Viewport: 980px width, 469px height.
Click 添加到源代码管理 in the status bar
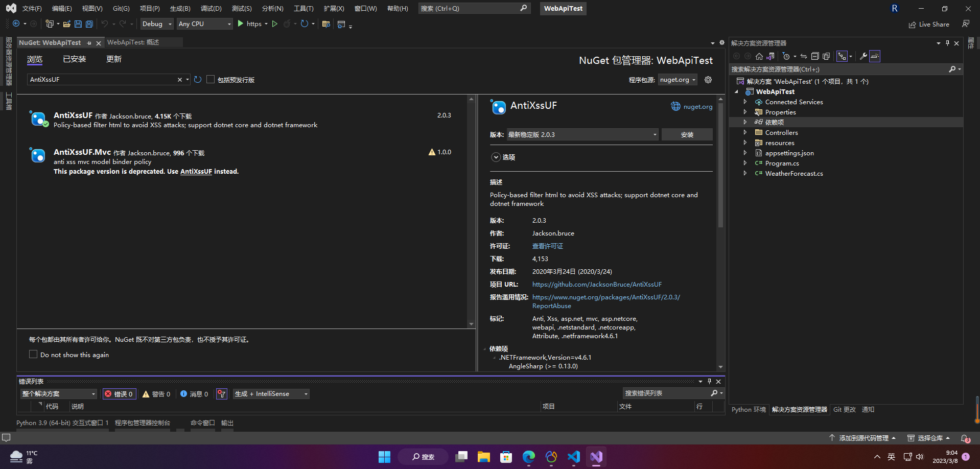click(862, 438)
